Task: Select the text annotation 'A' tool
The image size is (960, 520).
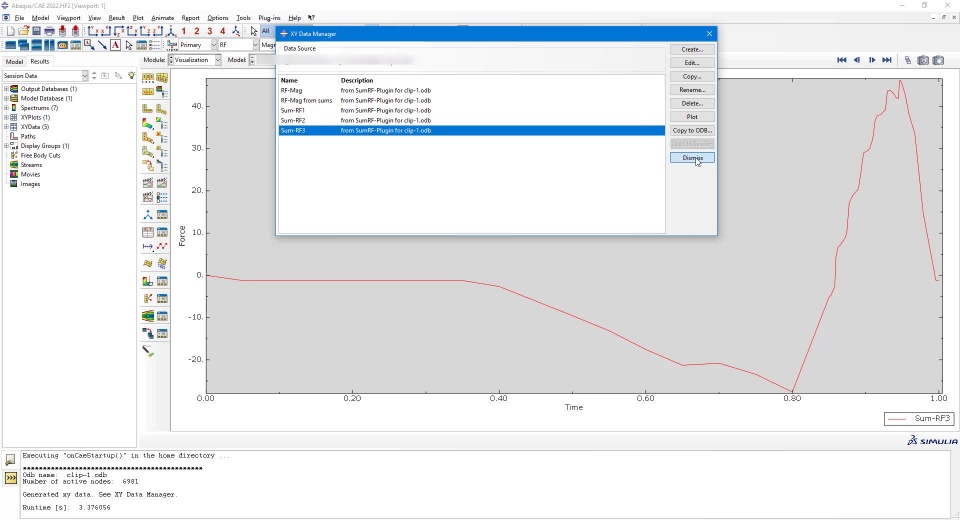Action: tap(115, 45)
